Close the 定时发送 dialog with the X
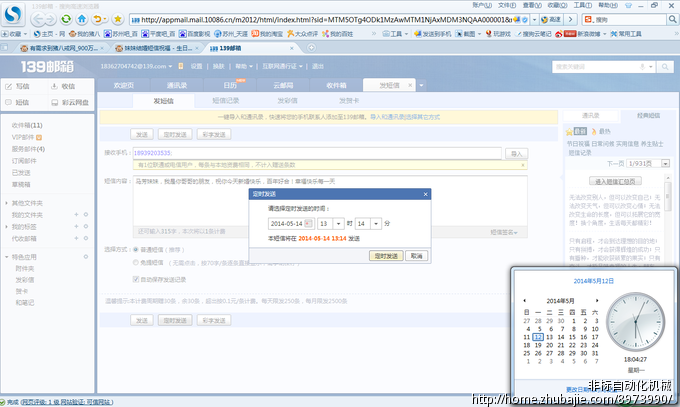 pyautogui.click(x=425, y=194)
